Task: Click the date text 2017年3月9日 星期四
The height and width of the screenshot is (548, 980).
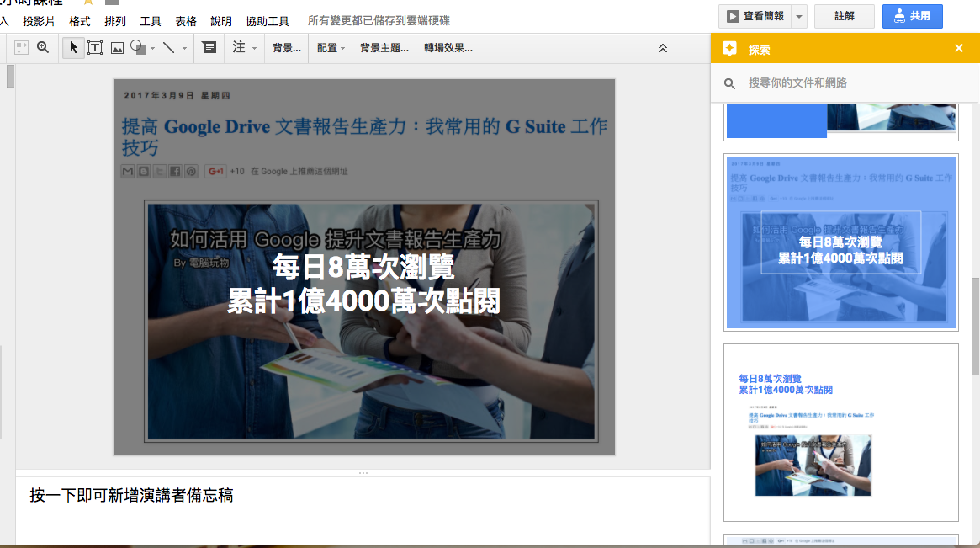Action: pos(177,96)
